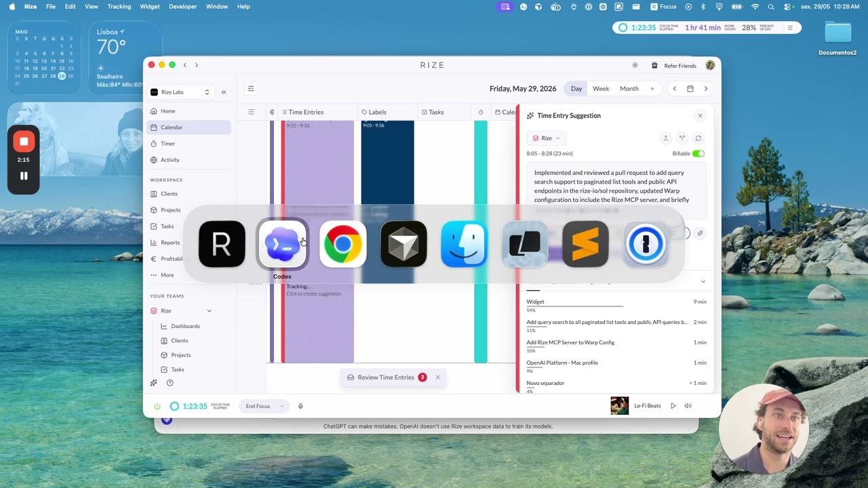
Task: Open the Widget menu in menu bar
Action: click(x=150, y=7)
